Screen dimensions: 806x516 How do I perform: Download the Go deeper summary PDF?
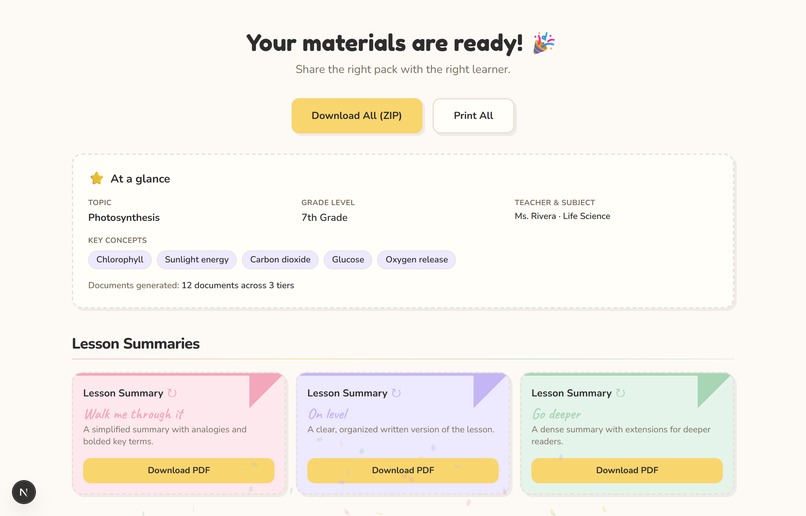627,470
